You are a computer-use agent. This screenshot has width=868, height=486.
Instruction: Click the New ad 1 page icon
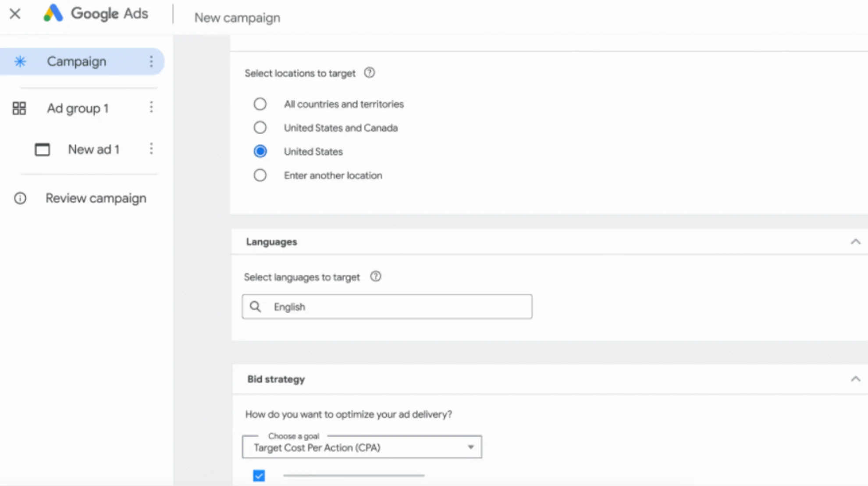(x=42, y=150)
